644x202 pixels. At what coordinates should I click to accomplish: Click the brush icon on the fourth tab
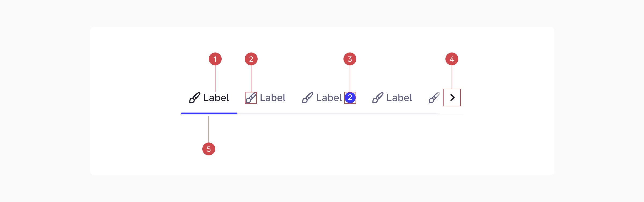[378, 98]
